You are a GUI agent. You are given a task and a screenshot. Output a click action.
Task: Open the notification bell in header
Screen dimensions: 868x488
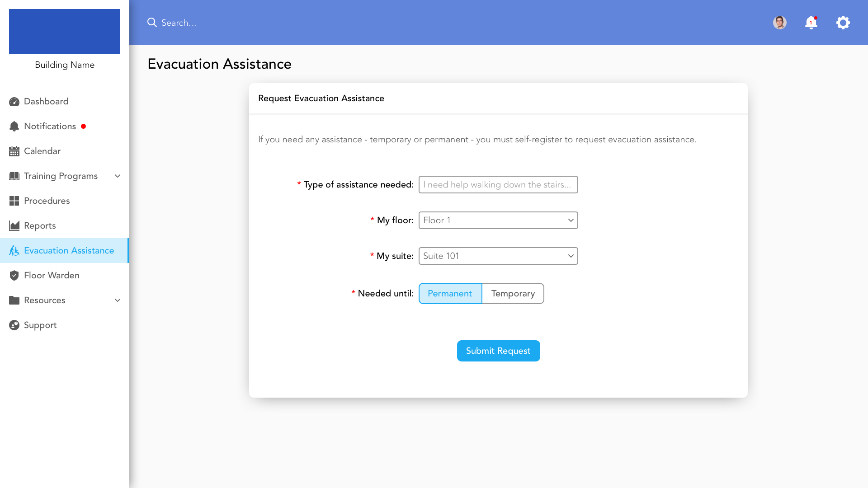coord(811,23)
